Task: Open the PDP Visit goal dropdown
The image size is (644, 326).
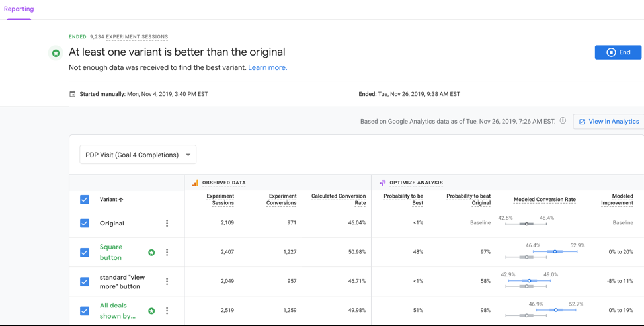Action: (138, 155)
